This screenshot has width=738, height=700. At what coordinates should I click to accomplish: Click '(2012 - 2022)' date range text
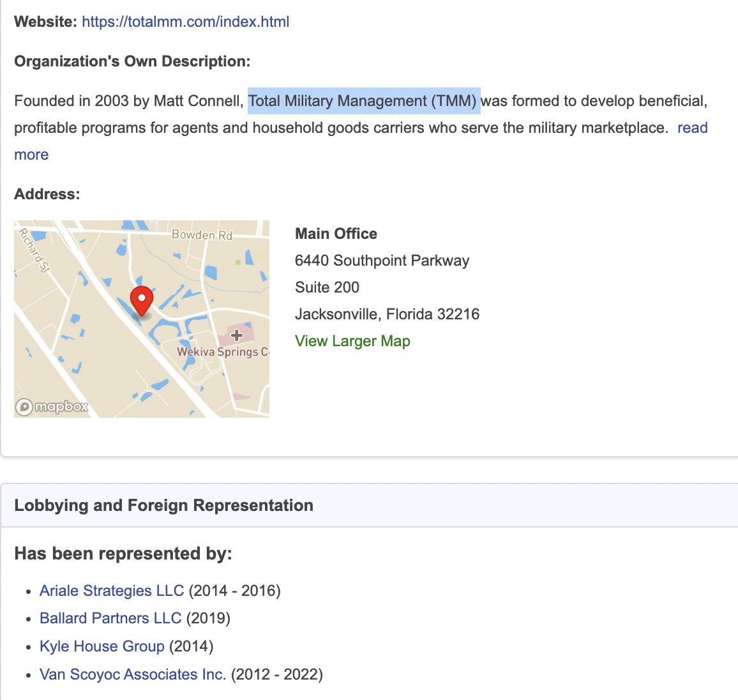(x=277, y=674)
